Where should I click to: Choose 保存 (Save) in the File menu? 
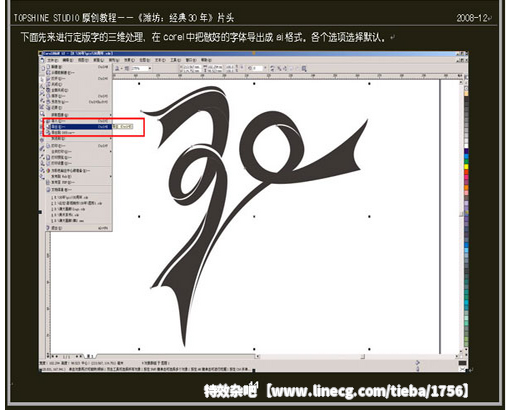click(78, 96)
